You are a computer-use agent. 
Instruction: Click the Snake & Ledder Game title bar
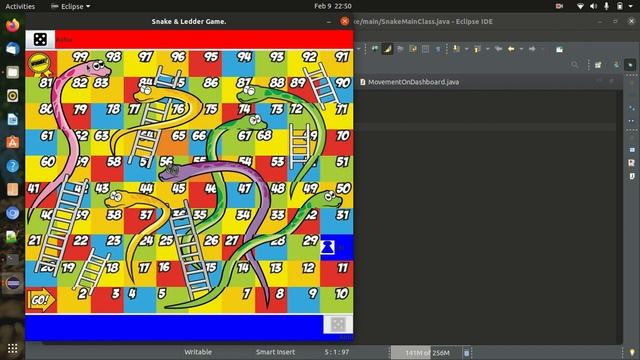pyautogui.click(x=189, y=21)
